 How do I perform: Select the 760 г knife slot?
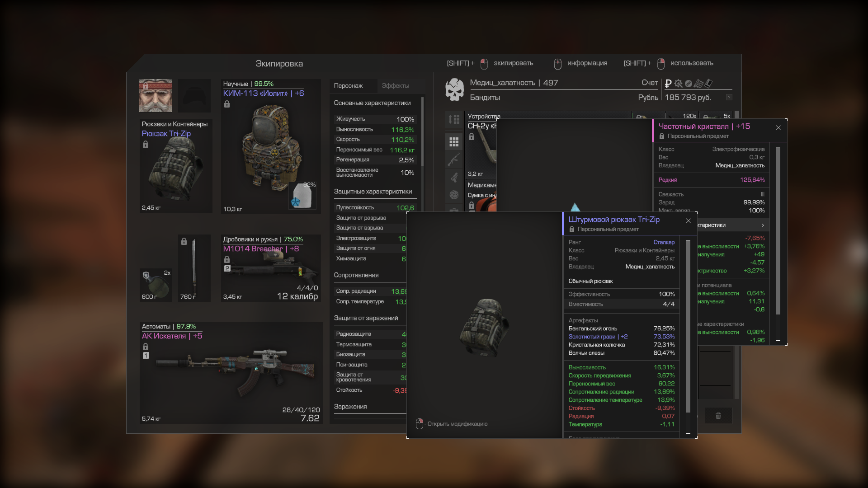pyautogui.click(x=194, y=268)
